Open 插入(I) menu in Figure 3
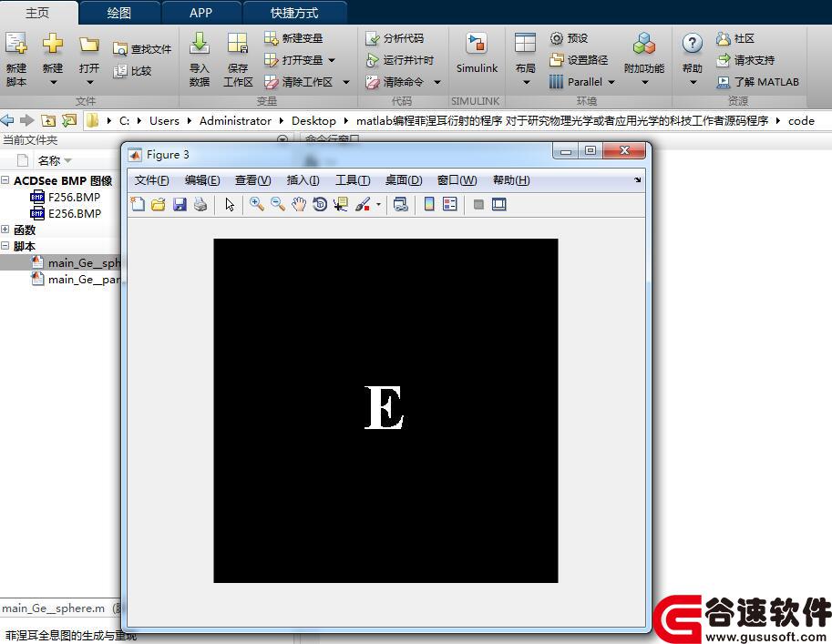This screenshot has height=644, width=832. click(x=303, y=180)
